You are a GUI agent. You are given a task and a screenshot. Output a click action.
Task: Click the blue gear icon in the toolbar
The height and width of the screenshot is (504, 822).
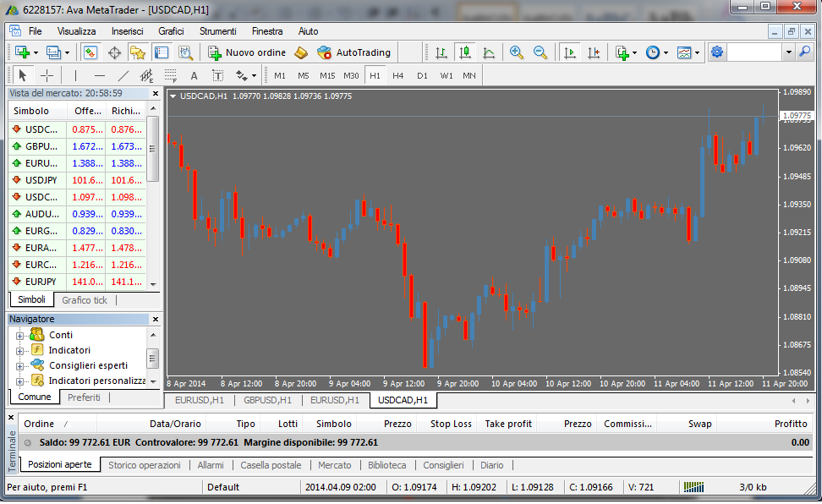(717, 52)
